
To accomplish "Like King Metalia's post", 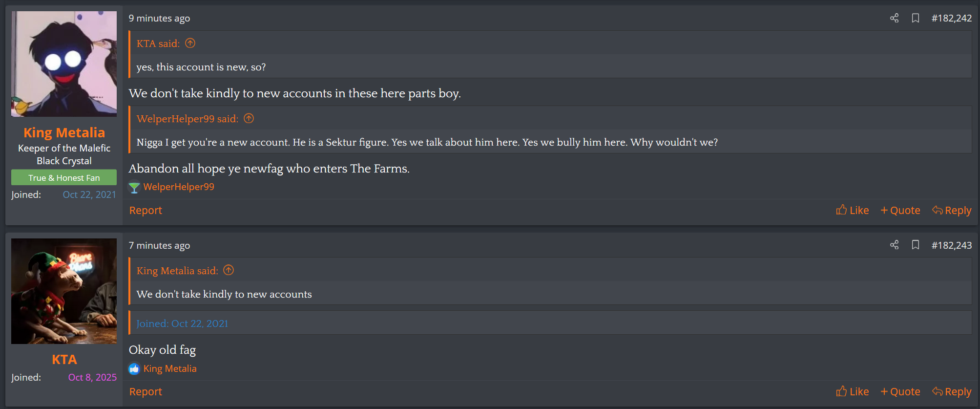I will pyautogui.click(x=853, y=210).
